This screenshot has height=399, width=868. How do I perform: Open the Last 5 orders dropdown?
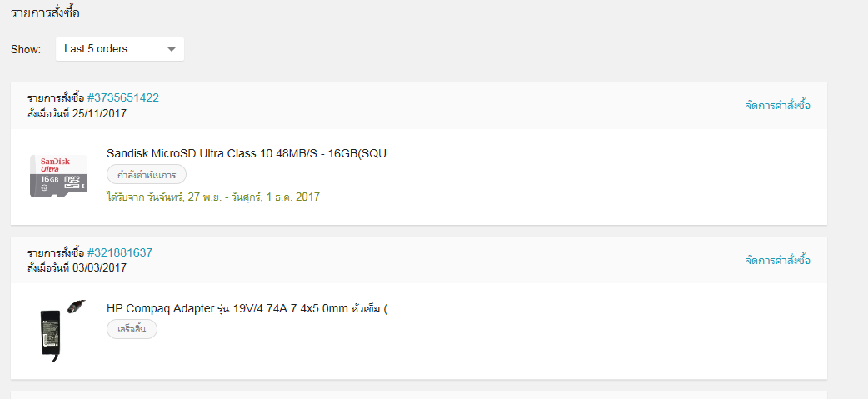(120, 49)
